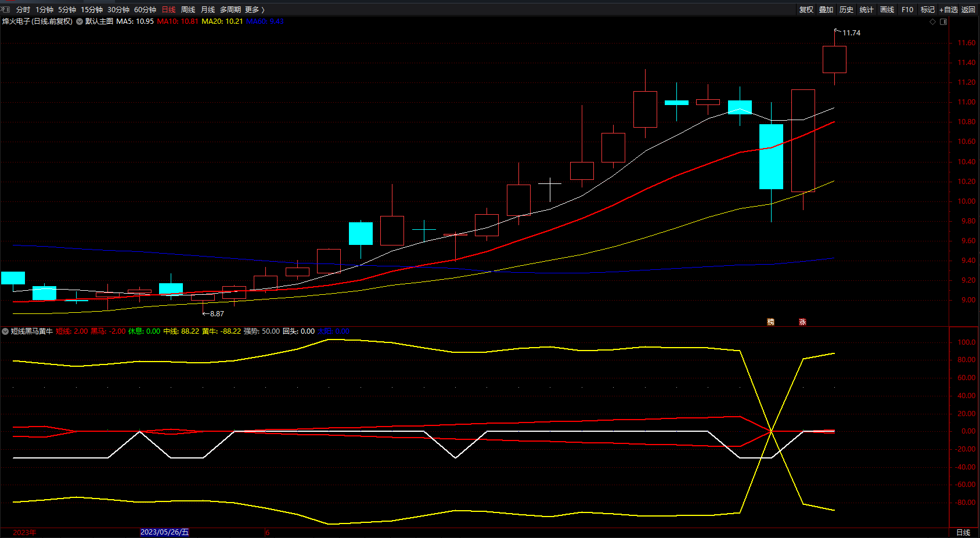
Task: Click the 叠加 overlay button
Action: pos(826,10)
